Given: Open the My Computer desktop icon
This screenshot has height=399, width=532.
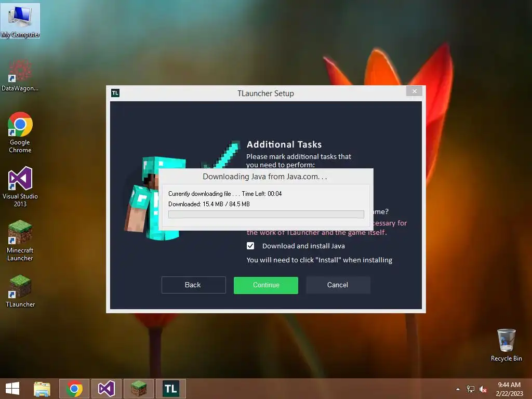Looking at the screenshot, I should [20, 21].
